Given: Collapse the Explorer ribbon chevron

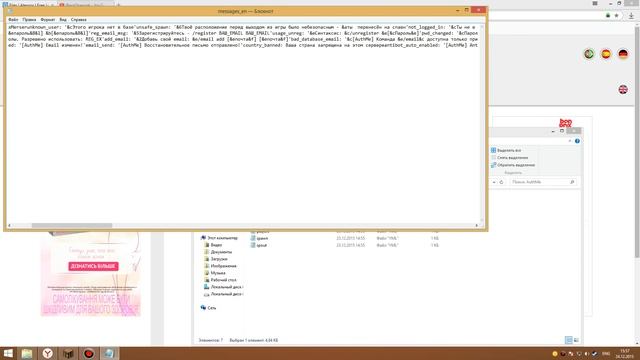Looking at the screenshot, I should pos(570,141).
